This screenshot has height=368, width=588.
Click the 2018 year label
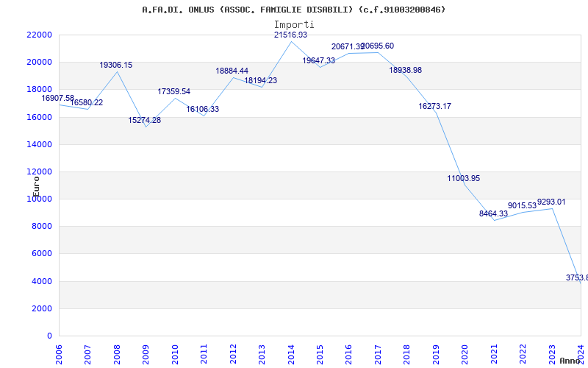point(407,354)
